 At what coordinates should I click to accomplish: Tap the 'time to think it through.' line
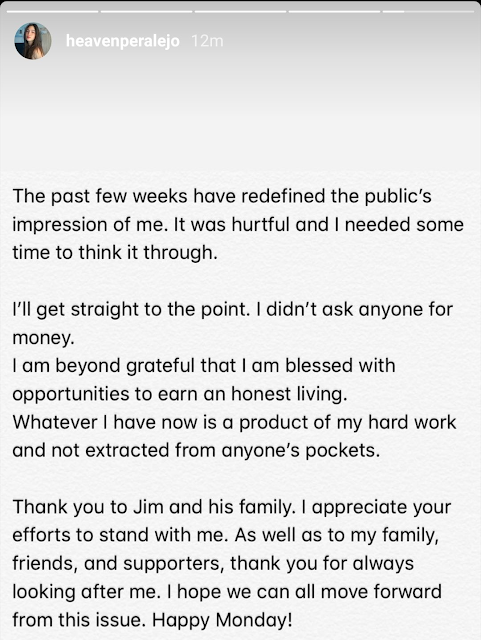115,253
